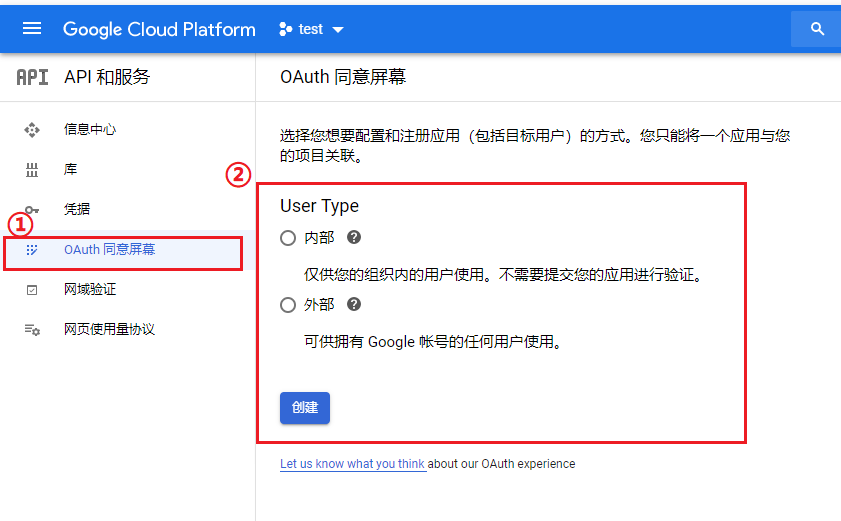Click the test project hexagon icon

[x=285, y=30]
